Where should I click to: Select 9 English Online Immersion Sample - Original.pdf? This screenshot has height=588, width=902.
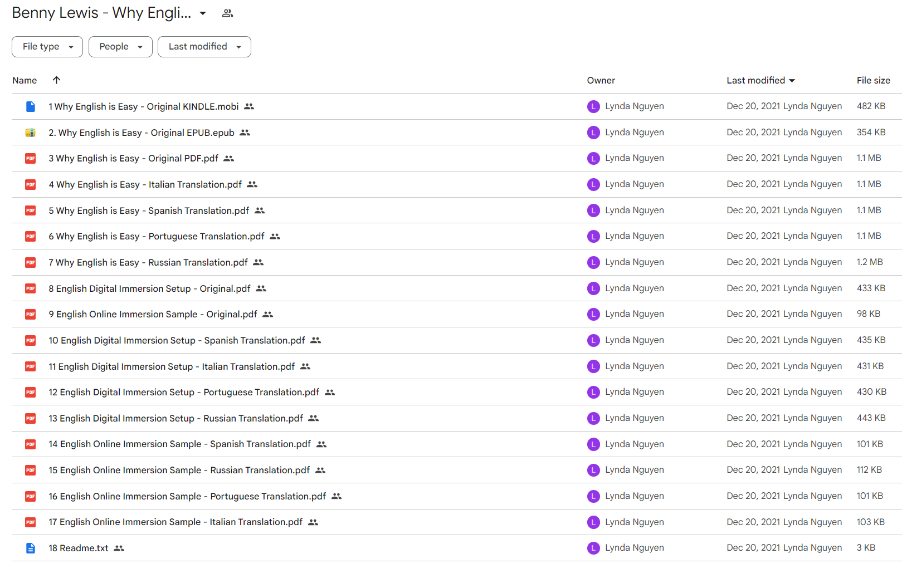pyautogui.click(x=153, y=315)
